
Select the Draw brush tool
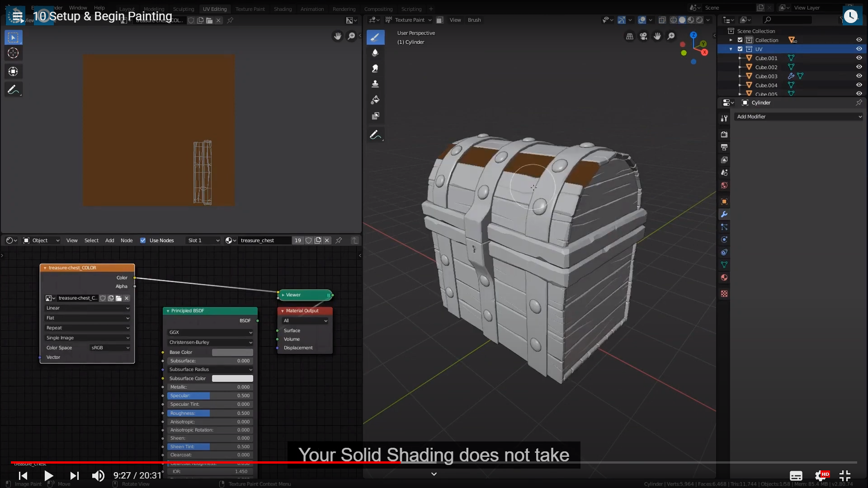point(375,38)
